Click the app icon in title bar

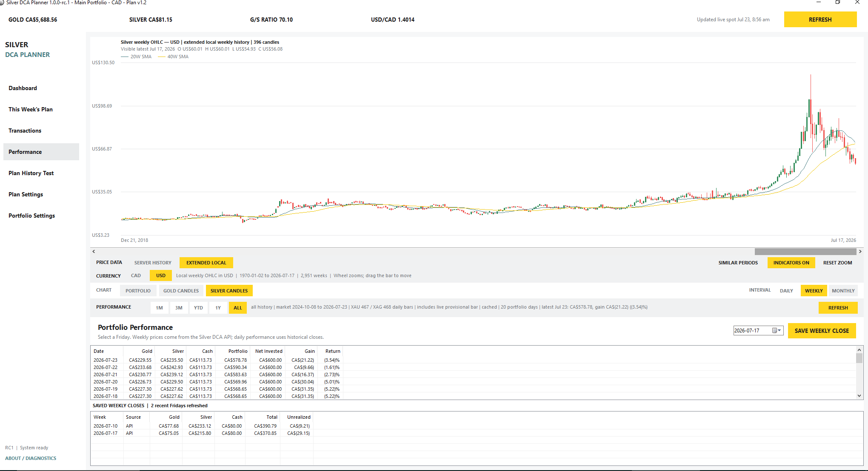(2, 3)
